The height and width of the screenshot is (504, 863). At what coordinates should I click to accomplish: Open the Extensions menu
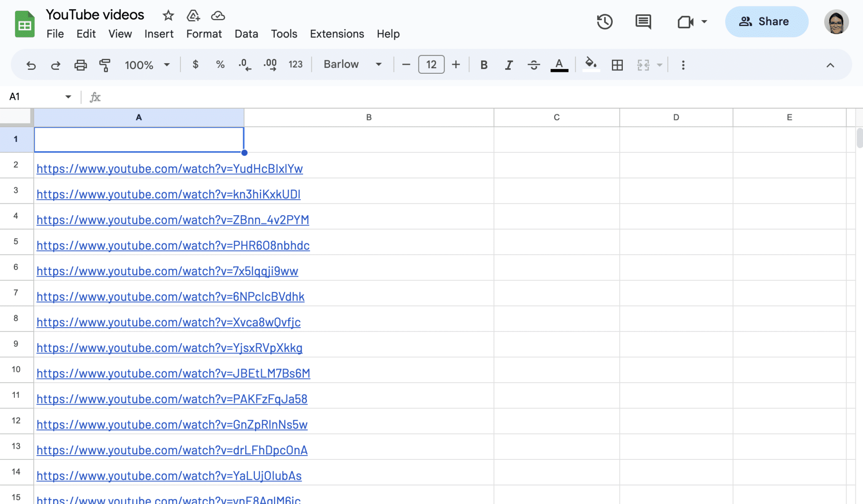(337, 34)
